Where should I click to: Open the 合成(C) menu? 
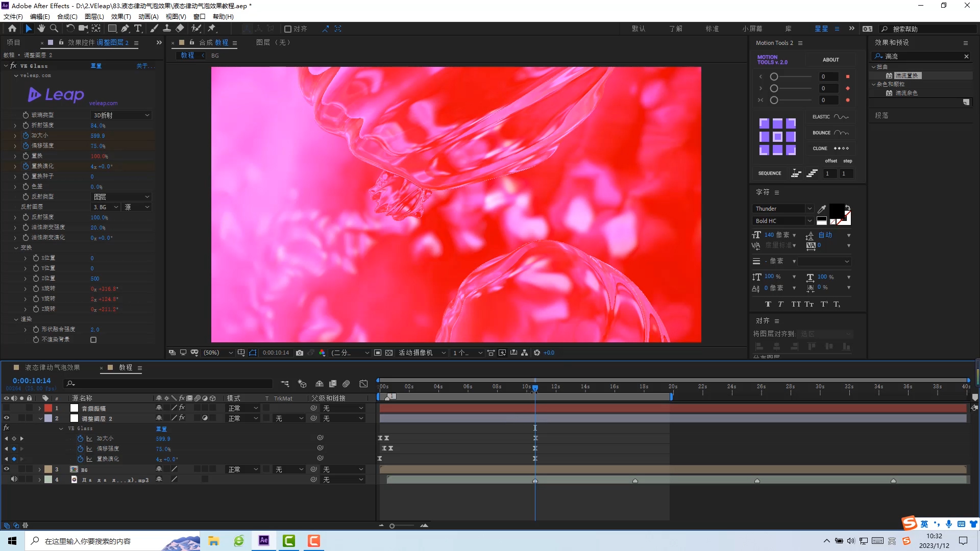pyautogui.click(x=67, y=16)
